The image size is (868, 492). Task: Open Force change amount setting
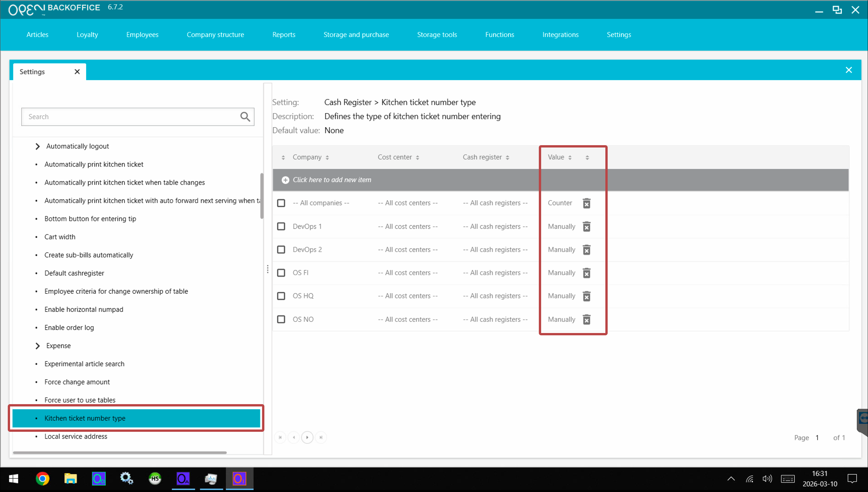[x=77, y=382]
